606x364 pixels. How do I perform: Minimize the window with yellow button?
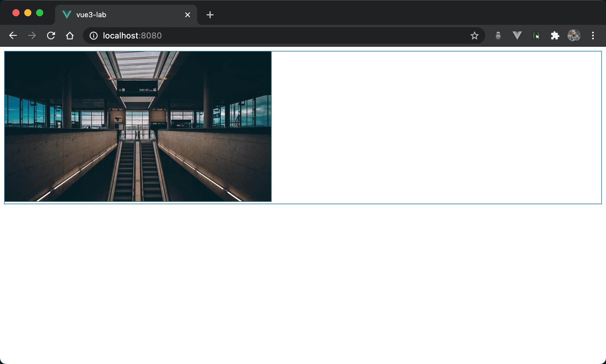[28, 13]
